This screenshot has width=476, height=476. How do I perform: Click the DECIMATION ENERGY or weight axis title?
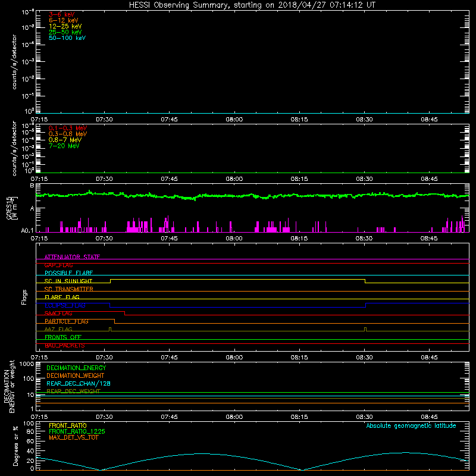click(9, 386)
